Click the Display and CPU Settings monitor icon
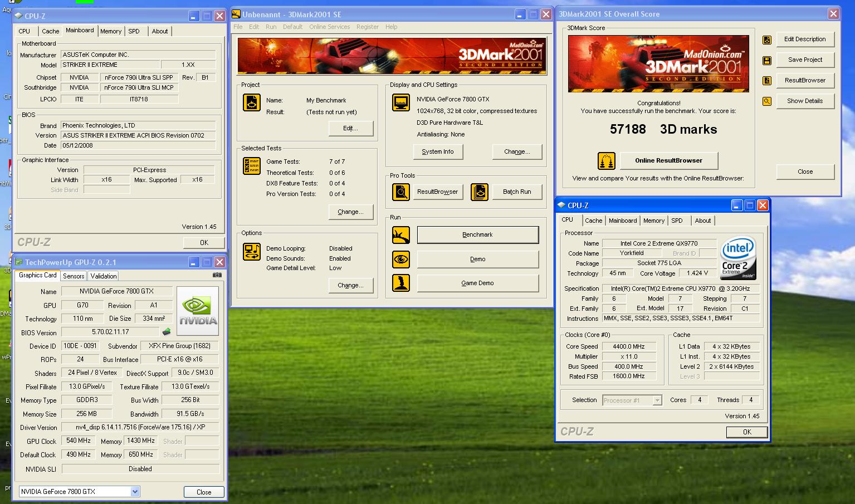This screenshot has height=504, width=855. 401,102
